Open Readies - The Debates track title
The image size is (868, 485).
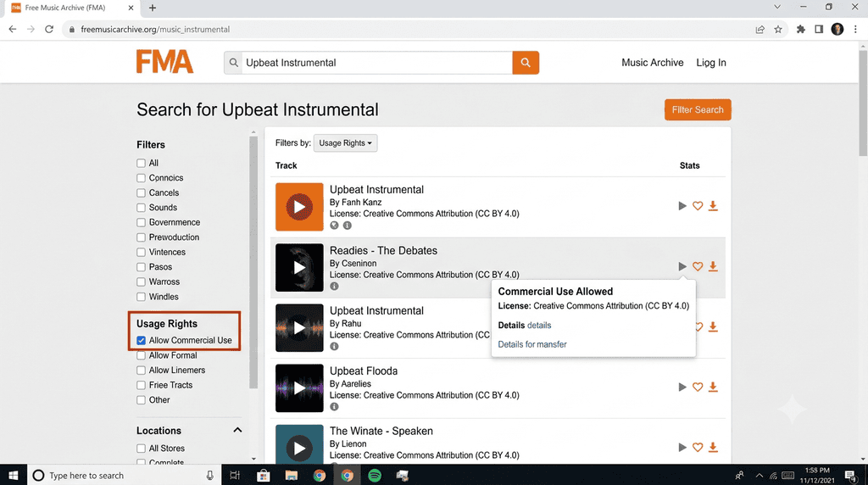tap(383, 250)
